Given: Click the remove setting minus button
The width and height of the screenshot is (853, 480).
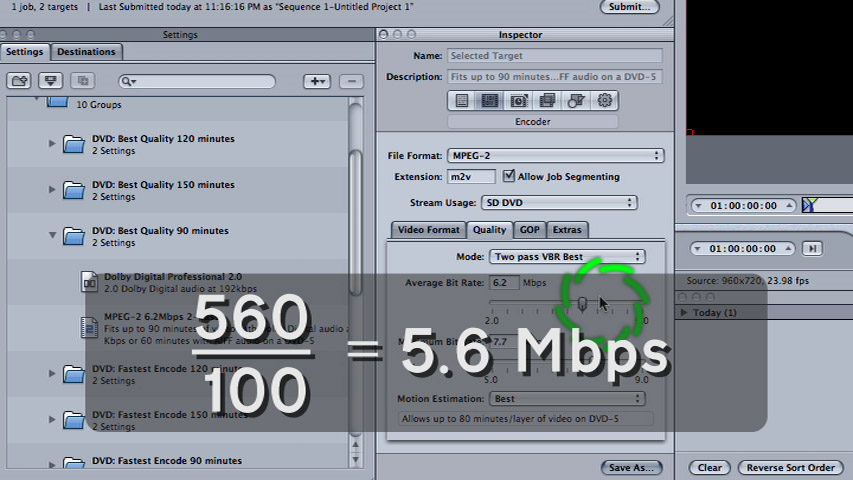Looking at the screenshot, I should 351,82.
